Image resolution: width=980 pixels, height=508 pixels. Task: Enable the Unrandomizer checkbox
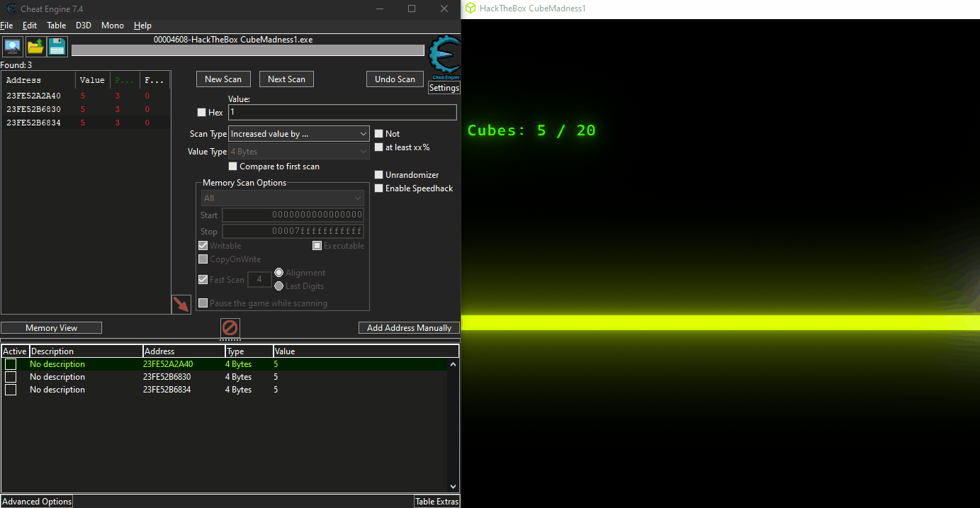379,175
